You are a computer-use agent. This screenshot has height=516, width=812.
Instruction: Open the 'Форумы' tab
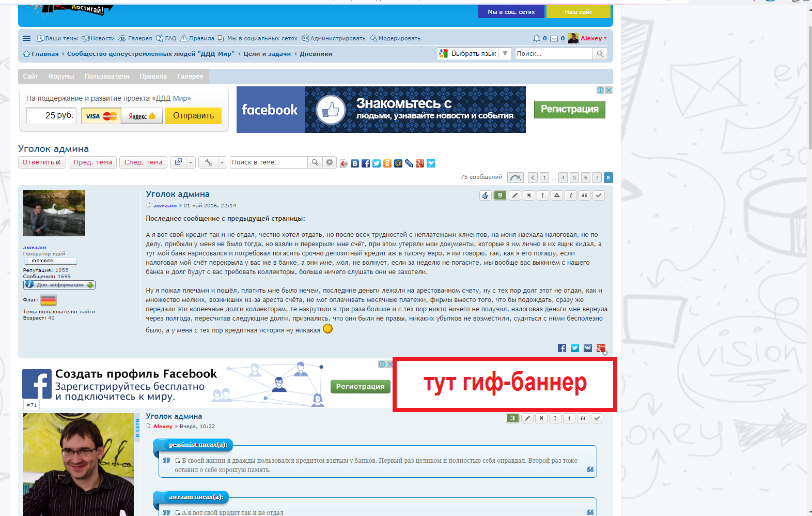(61, 76)
